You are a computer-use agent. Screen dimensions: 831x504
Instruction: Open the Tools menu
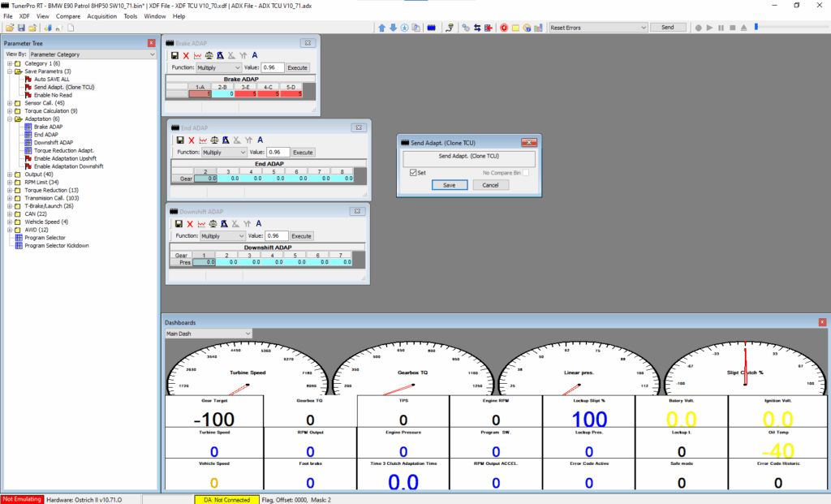point(131,16)
